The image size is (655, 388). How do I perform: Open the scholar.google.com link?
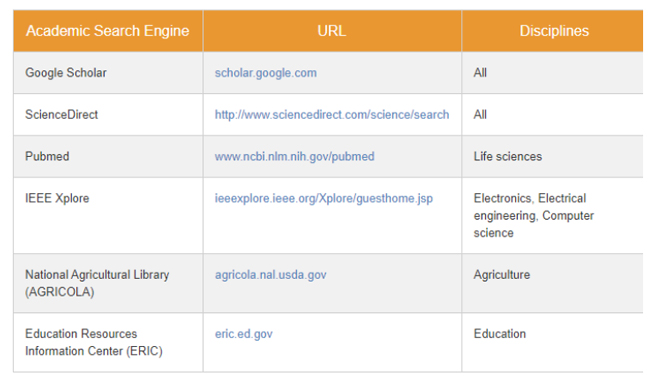pos(266,73)
